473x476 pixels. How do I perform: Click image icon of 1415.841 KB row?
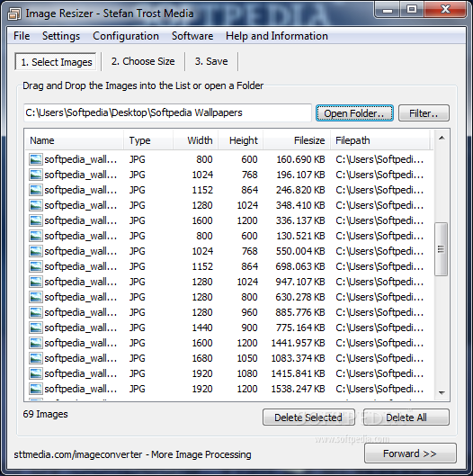[35, 373]
